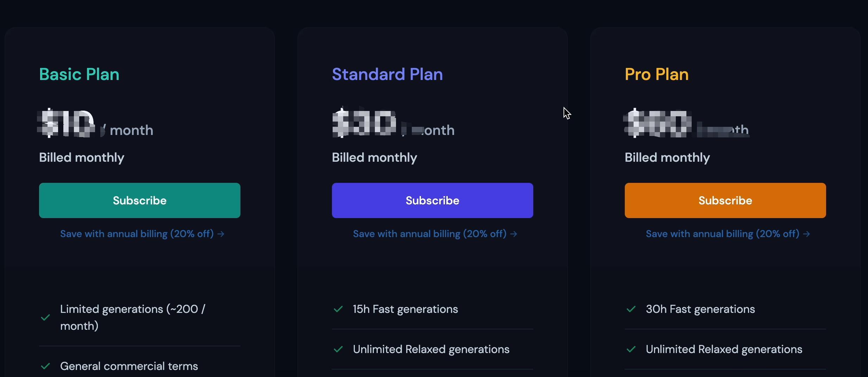Click checkmark beside 30h Fast generations

pos(631,309)
